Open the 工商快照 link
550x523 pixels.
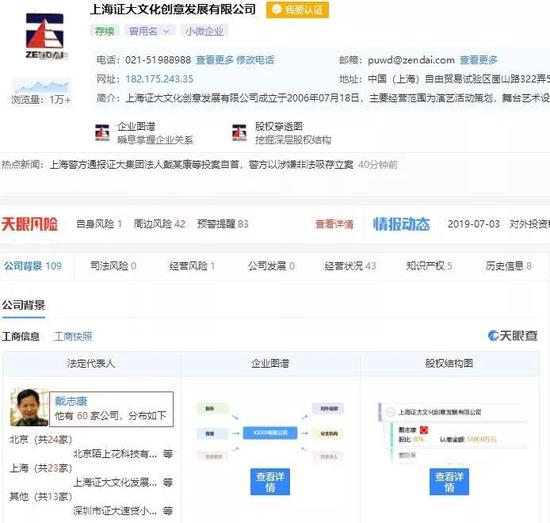pos(73,337)
